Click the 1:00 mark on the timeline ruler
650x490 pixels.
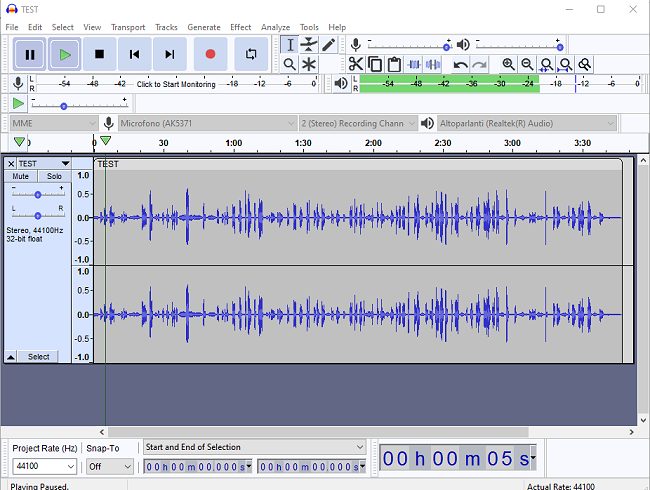coord(234,143)
